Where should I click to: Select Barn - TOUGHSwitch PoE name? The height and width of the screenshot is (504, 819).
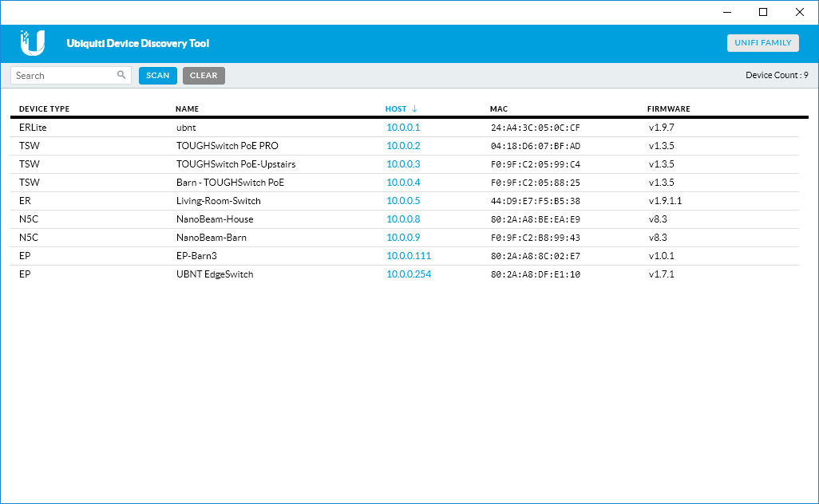(x=231, y=182)
